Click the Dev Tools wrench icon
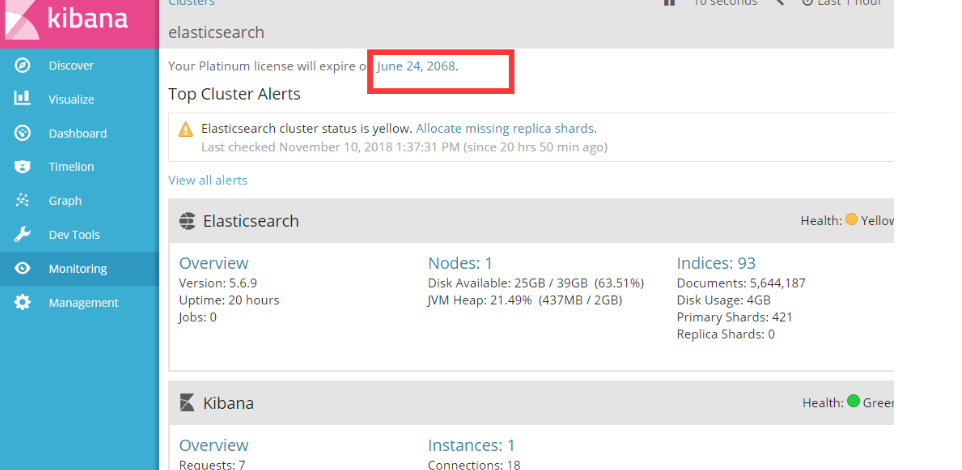Screen dimensions: 962x470 (22, 234)
